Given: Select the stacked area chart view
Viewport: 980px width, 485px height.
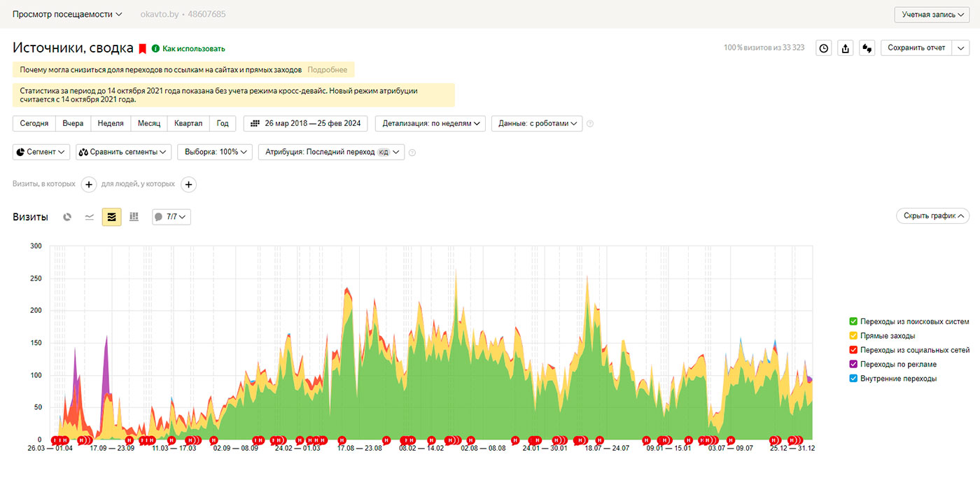Looking at the screenshot, I should pos(111,217).
